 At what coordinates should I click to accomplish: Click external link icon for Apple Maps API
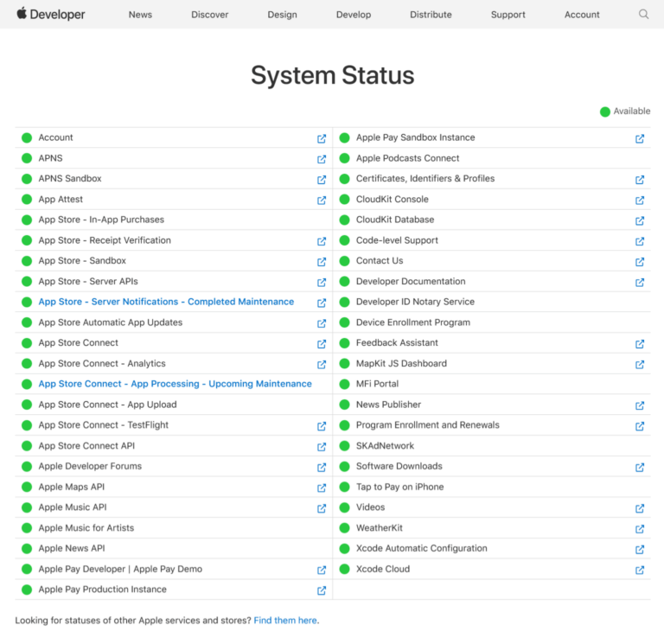322,488
